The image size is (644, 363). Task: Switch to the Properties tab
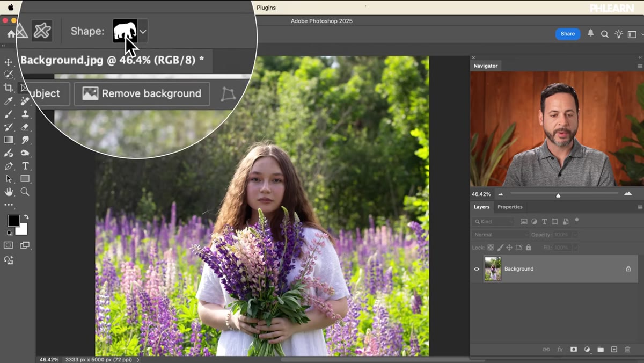[510, 207]
